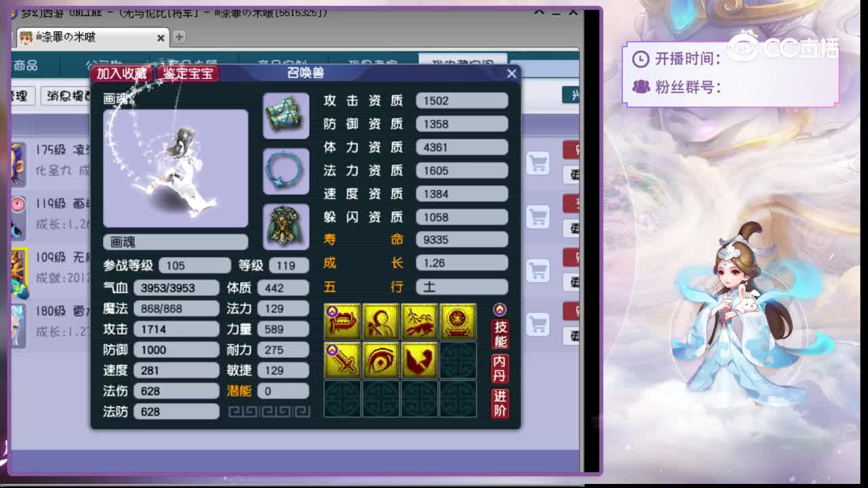
Task: Click the 法力 value 129
Action: click(x=283, y=308)
